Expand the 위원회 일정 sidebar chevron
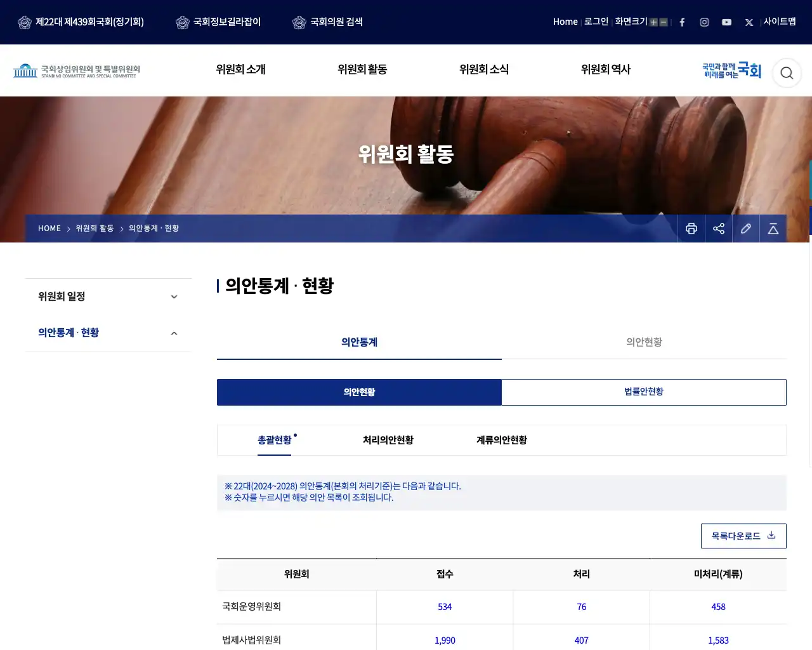The height and width of the screenshot is (650, 812). tap(174, 297)
